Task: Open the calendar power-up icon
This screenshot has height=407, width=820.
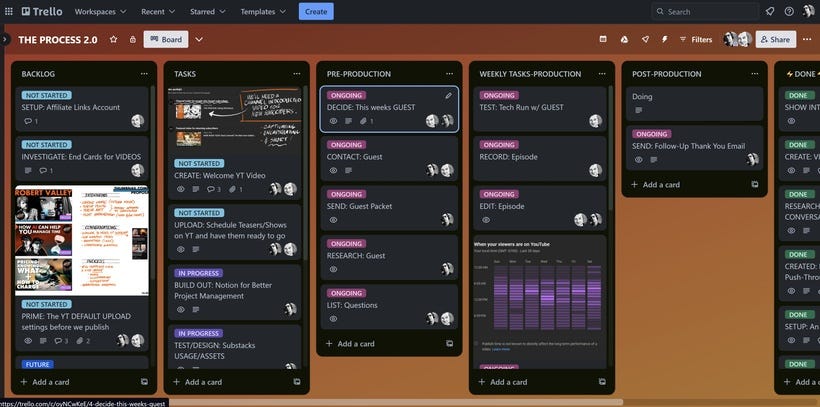Action: click(x=603, y=39)
